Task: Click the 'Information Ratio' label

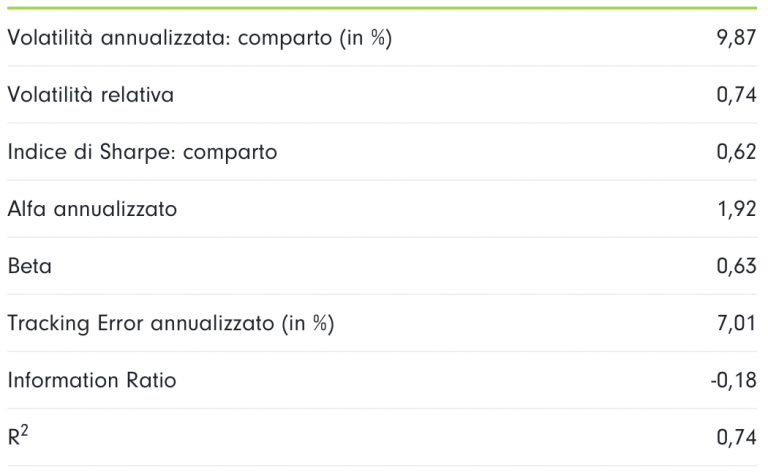Action: [x=92, y=381]
